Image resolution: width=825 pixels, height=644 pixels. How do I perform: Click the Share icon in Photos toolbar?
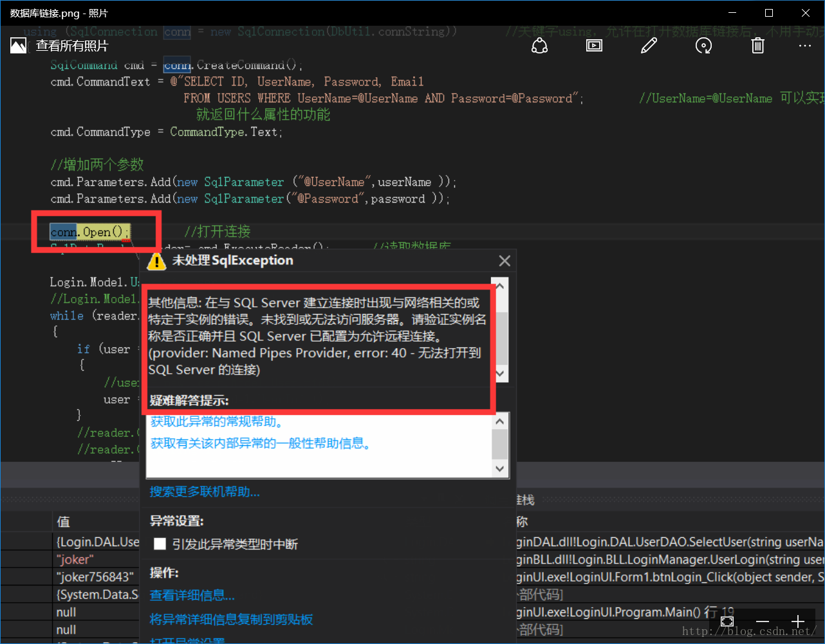539,46
